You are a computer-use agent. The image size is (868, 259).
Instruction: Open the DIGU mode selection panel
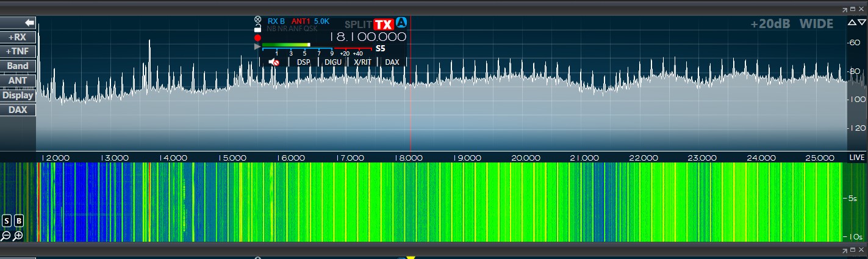pyautogui.click(x=333, y=62)
